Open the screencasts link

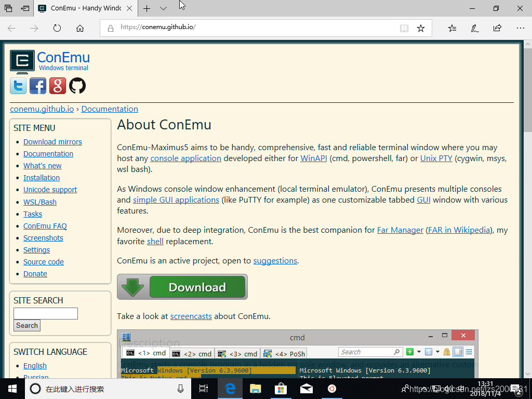191,316
